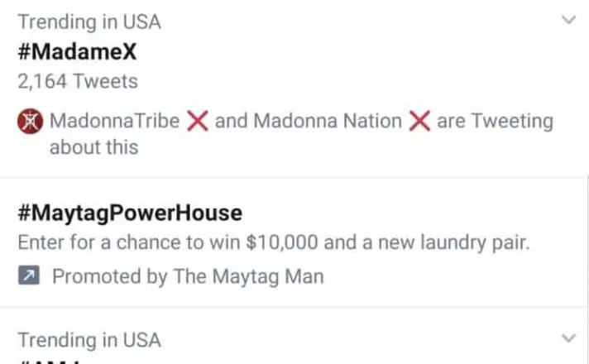Expand chevron on the bottom trending item
This screenshot has height=364, width=589.
568,338
